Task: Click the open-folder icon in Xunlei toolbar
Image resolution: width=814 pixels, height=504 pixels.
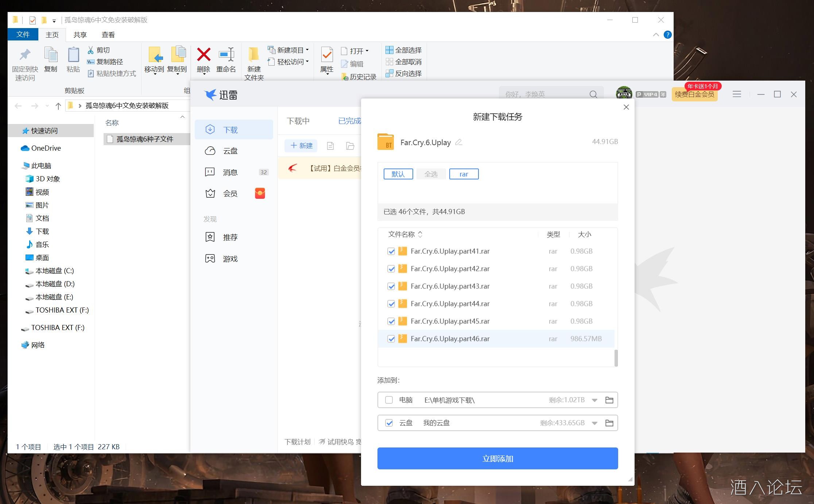Action: point(350,146)
